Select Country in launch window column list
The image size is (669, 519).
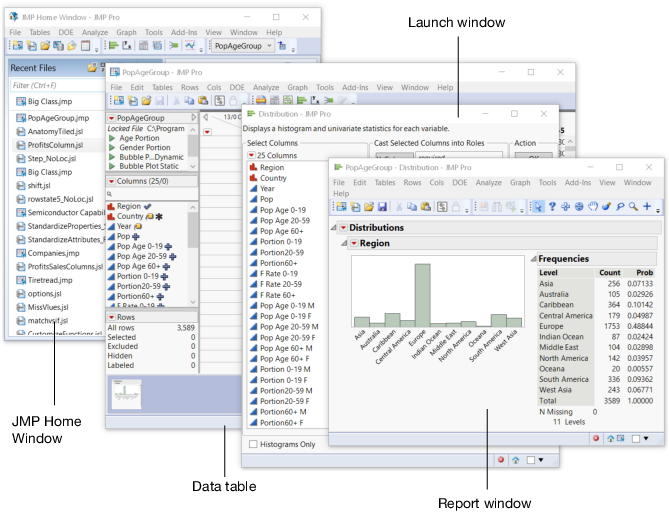tap(273, 178)
